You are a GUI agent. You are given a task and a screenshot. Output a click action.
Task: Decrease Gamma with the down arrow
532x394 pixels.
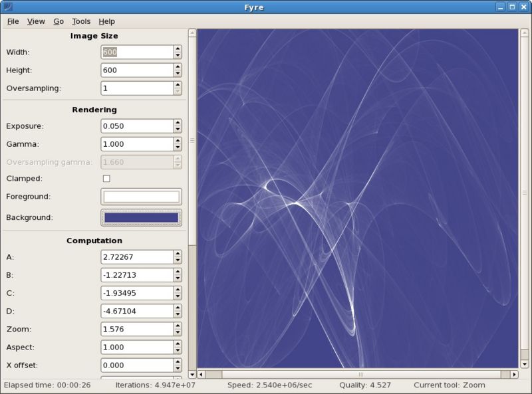[178, 148]
